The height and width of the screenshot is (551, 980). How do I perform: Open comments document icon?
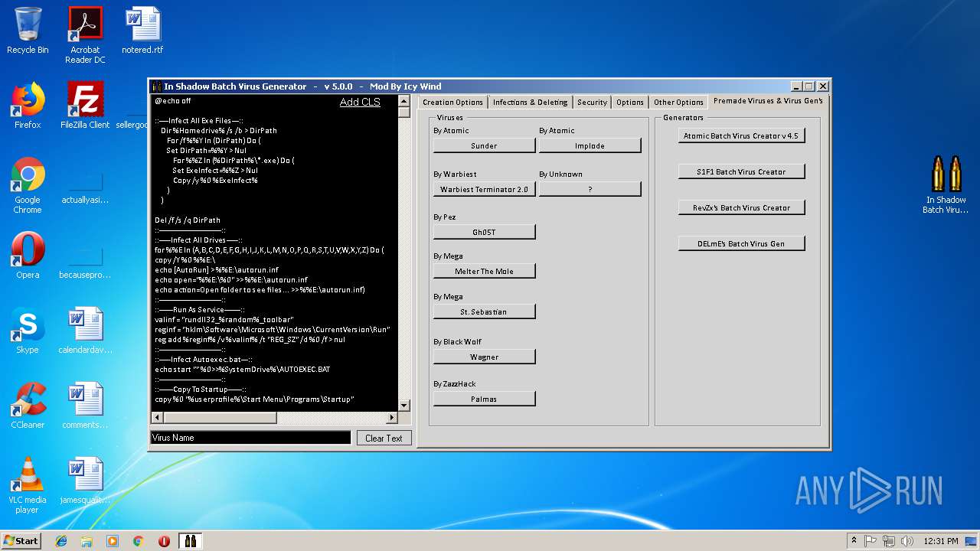85,406
